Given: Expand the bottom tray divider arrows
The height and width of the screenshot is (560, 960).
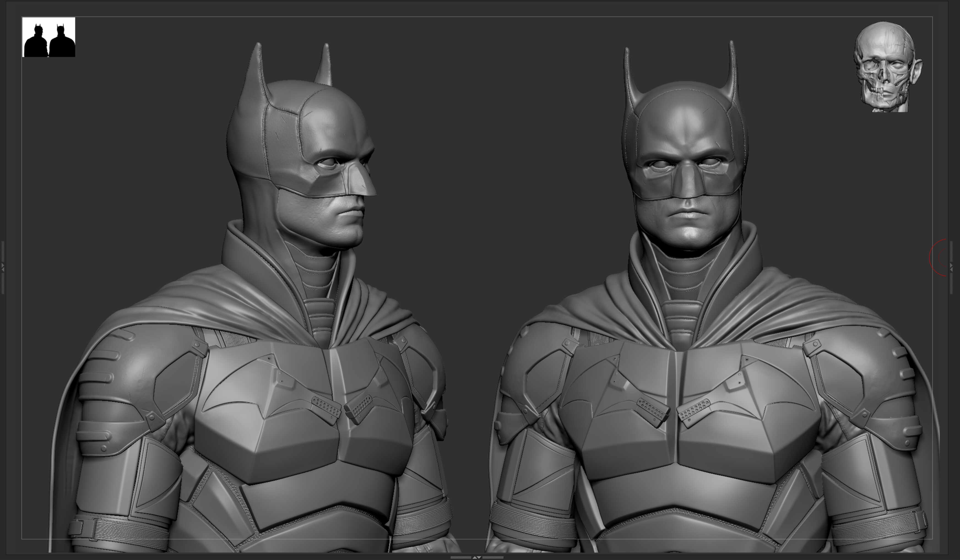Looking at the screenshot, I should pos(477,557).
